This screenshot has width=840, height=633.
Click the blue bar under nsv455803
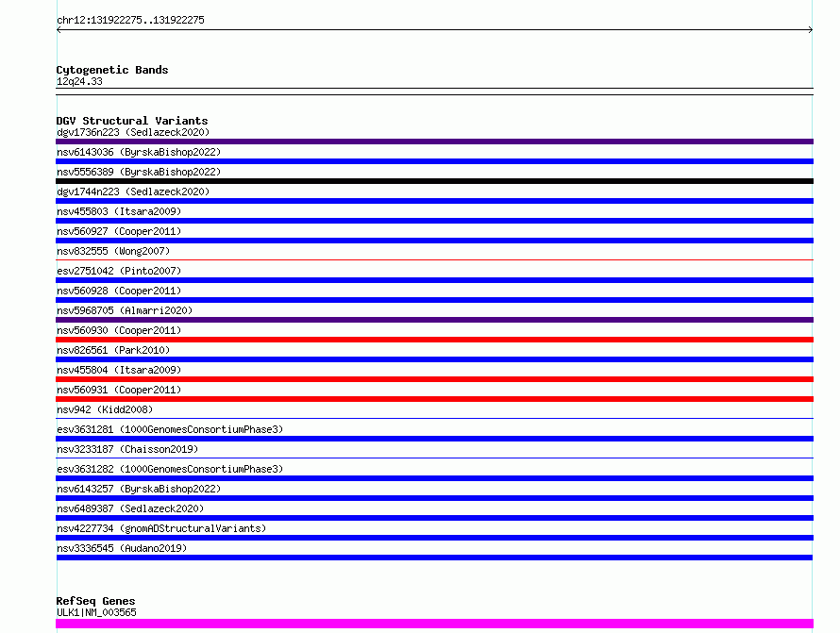pyautogui.click(x=434, y=221)
